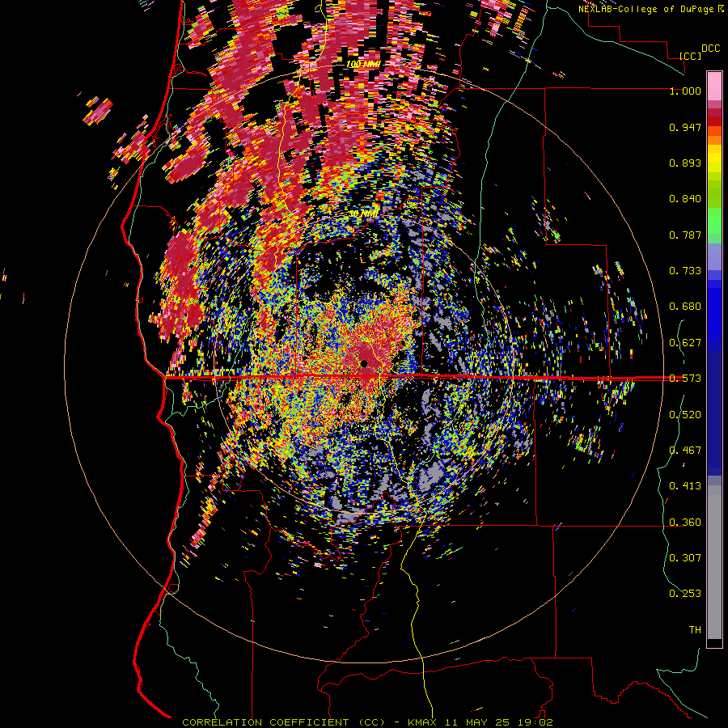Click the KMAX station identifier in the caption
The image size is (728, 728).
point(422,722)
